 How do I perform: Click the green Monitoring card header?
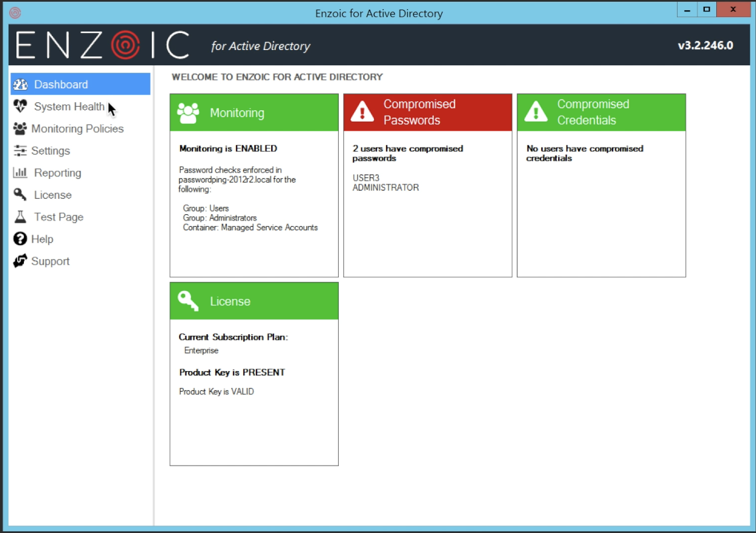click(x=254, y=112)
